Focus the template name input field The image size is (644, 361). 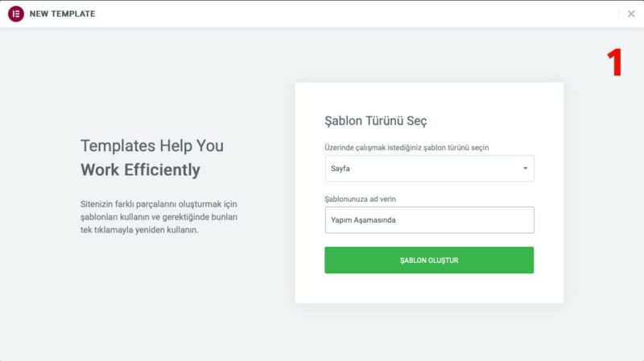click(429, 219)
